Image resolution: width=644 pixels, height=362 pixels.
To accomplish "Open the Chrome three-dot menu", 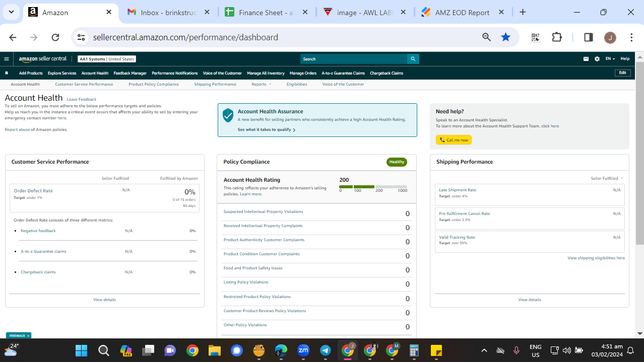I will [631, 37].
